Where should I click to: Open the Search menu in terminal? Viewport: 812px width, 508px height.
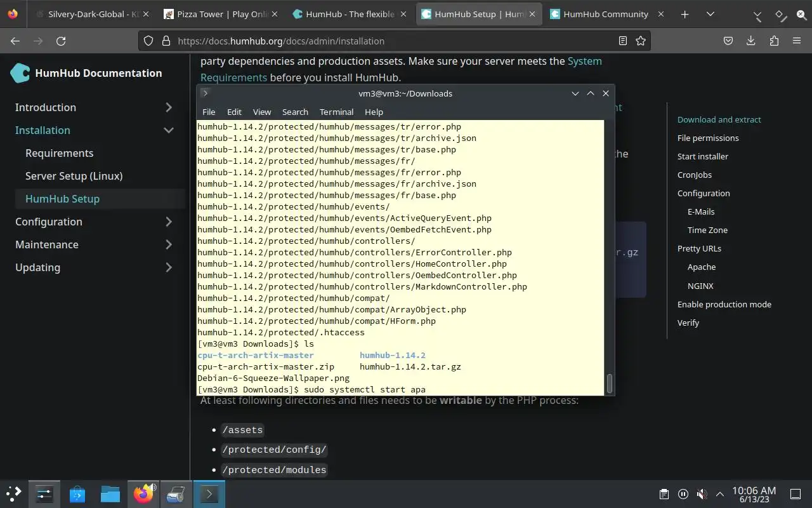(295, 112)
